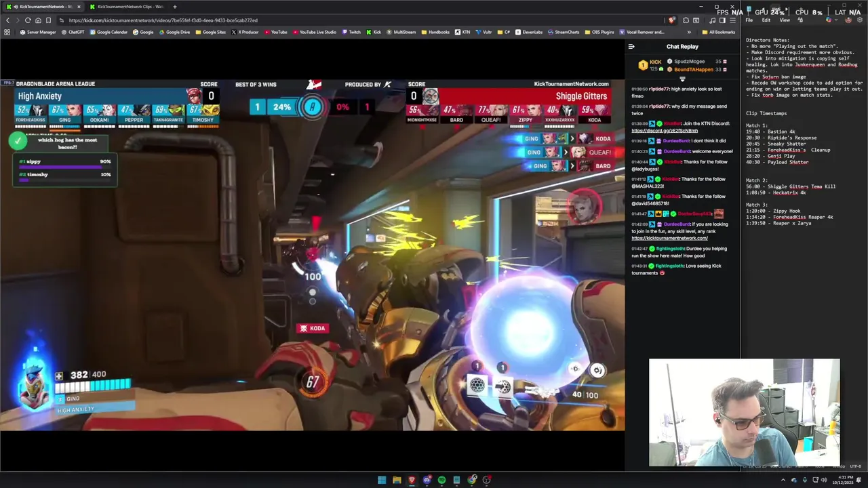
Task: Expand the Handbooks bookmark folder
Action: (x=435, y=32)
